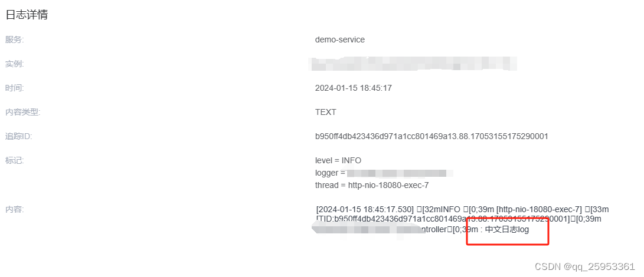Click the 内容 label
The image size is (644, 277).
tap(15, 209)
